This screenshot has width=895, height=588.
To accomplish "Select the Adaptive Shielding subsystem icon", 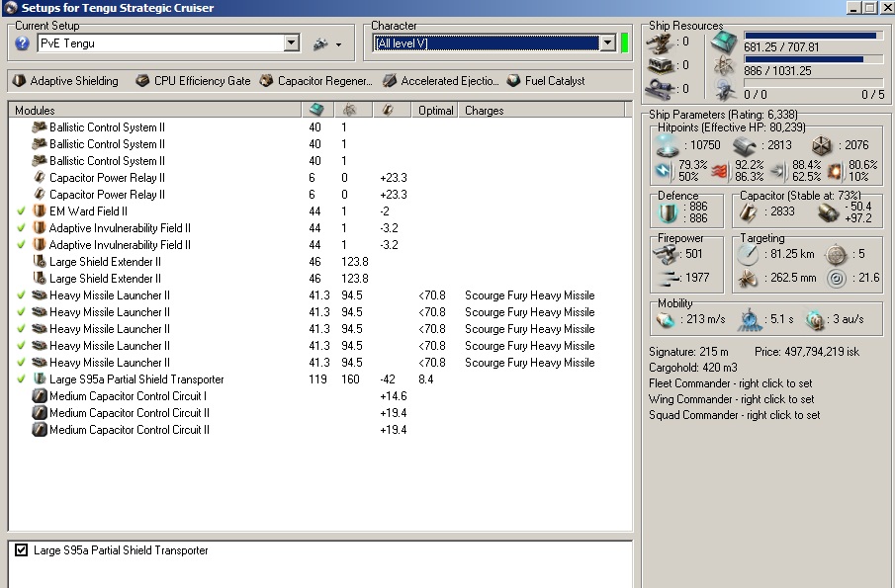I will 19,81.
